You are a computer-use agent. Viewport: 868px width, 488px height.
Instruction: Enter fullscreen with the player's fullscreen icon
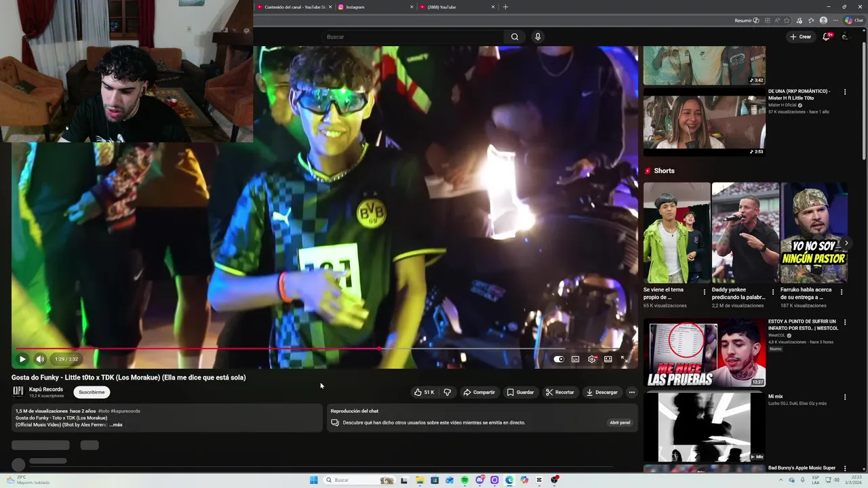(x=625, y=359)
